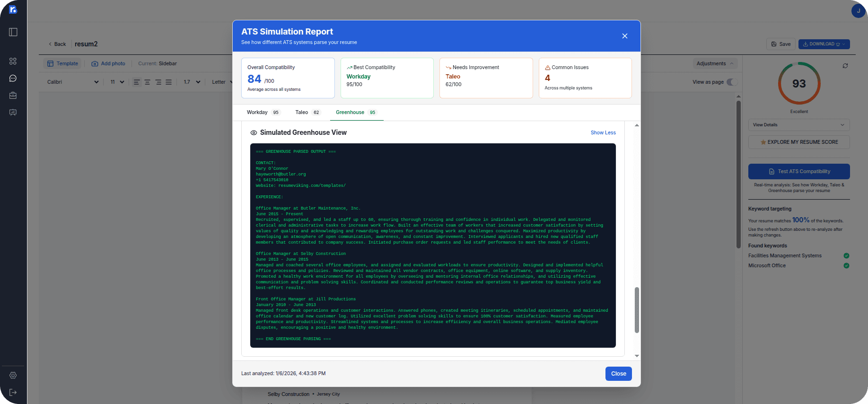
Task: Open the line spacing 1.7 dropdown
Action: [x=192, y=82]
